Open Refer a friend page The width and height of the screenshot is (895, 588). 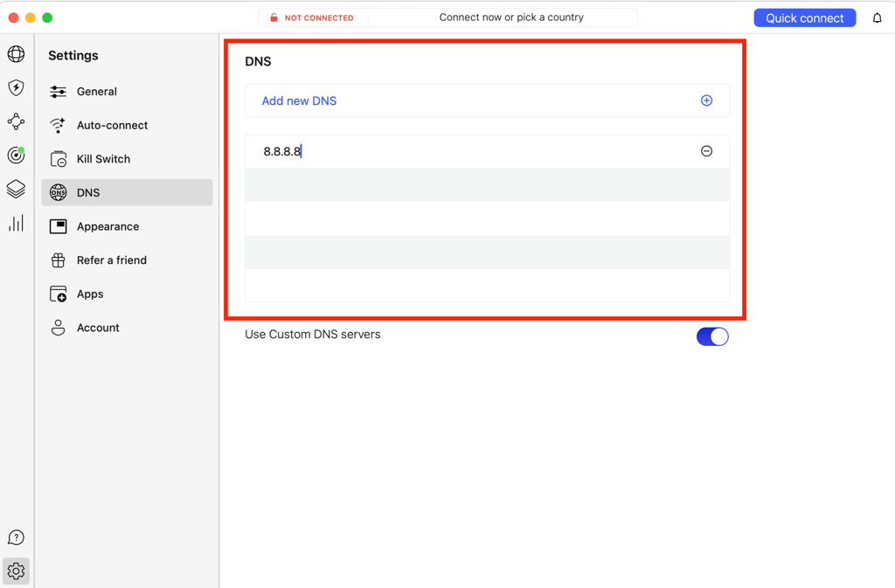click(x=127, y=260)
